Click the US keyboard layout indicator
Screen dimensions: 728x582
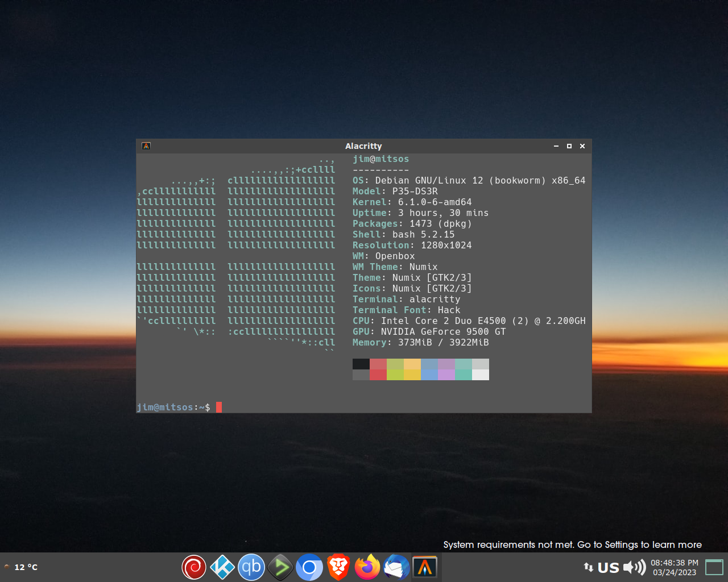point(609,567)
